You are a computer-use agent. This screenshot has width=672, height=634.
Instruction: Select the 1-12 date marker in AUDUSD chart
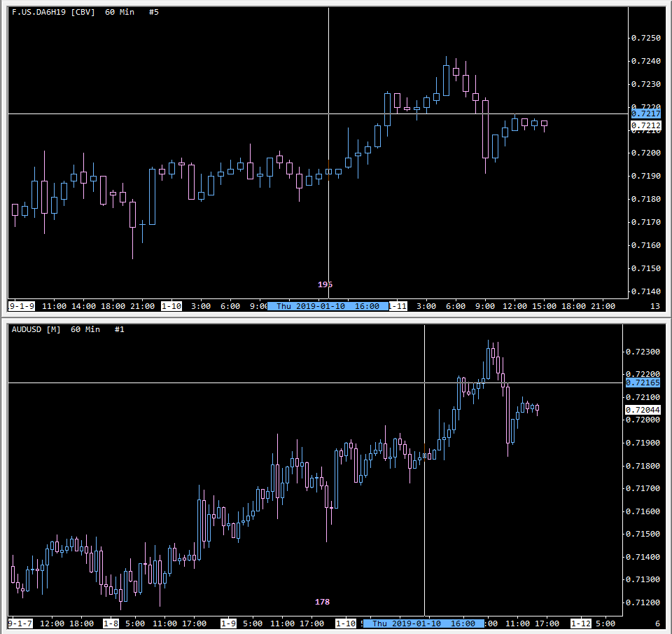tap(581, 623)
